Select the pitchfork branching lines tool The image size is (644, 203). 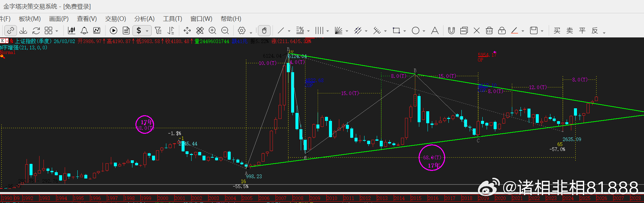pos(377,30)
